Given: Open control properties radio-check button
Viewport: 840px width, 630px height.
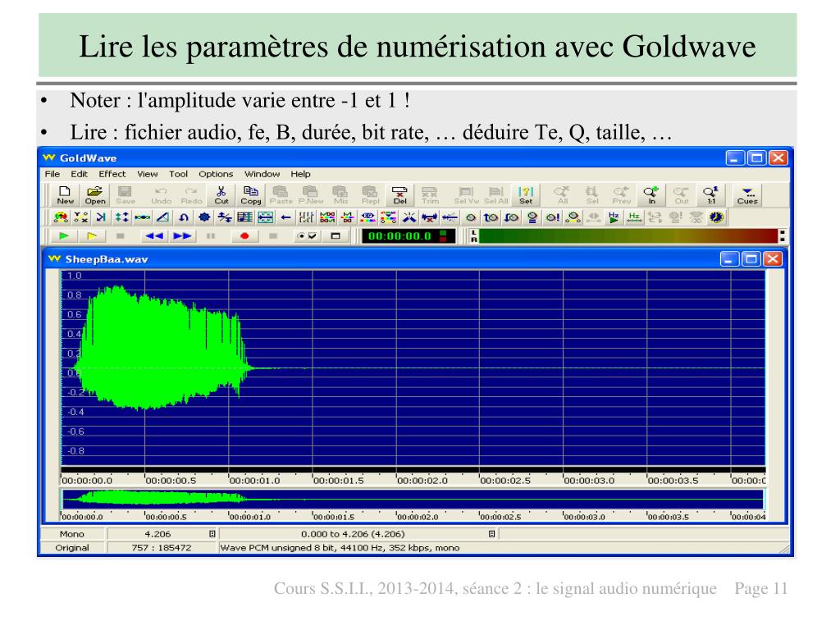Looking at the screenshot, I should point(307,235).
